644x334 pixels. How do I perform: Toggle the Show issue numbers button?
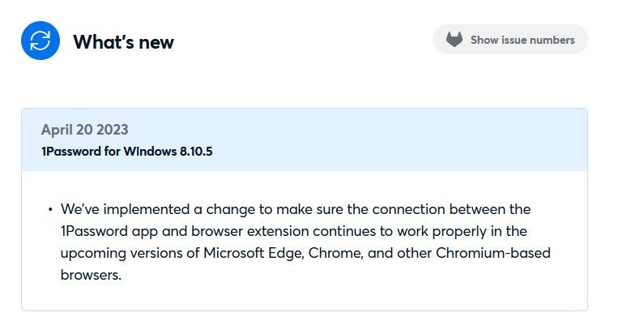tap(510, 40)
